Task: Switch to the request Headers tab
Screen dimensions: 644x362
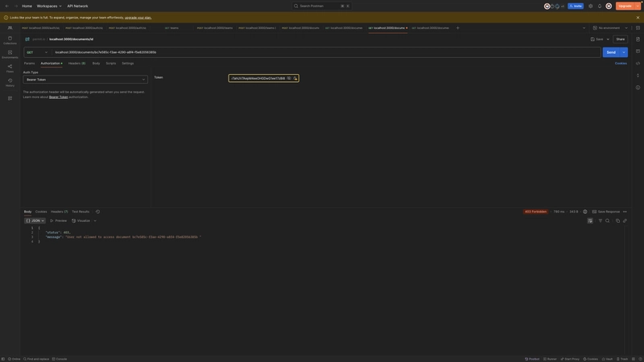Action: (76, 64)
